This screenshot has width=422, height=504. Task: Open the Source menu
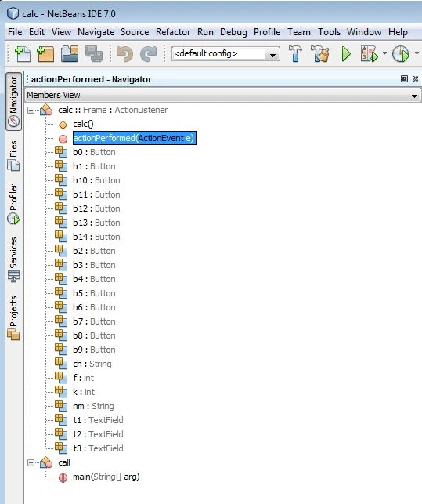[x=135, y=32]
